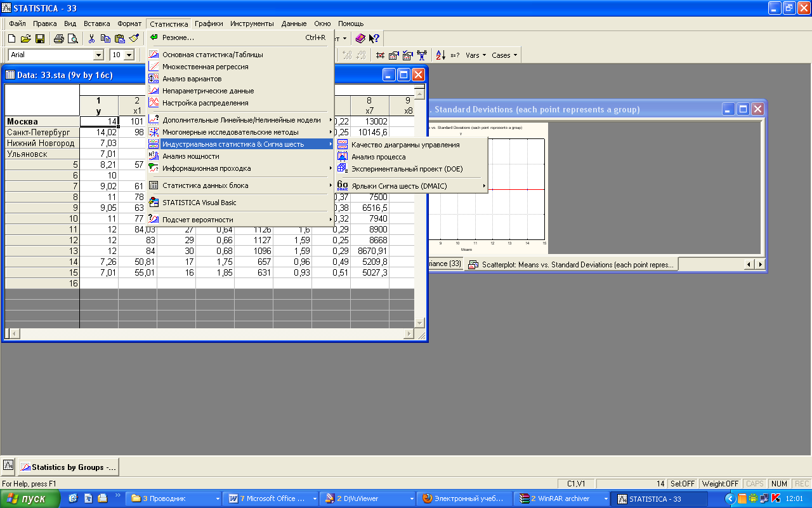Expand Статистика данных блока submenu
Image resolution: width=812 pixels, height=508 pixels.
tap(240, 185)
